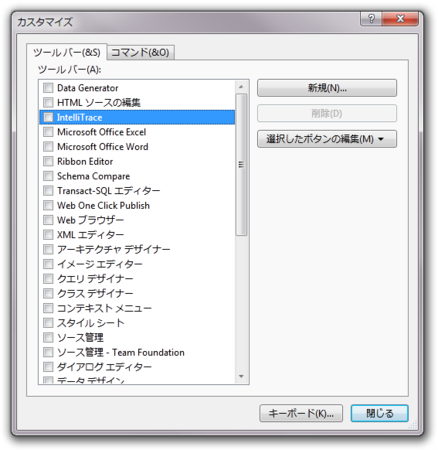438x450 pixels.
Task: Open the 選択したボタンの編集(M) dropdown
Action: [x=327, y=139]
